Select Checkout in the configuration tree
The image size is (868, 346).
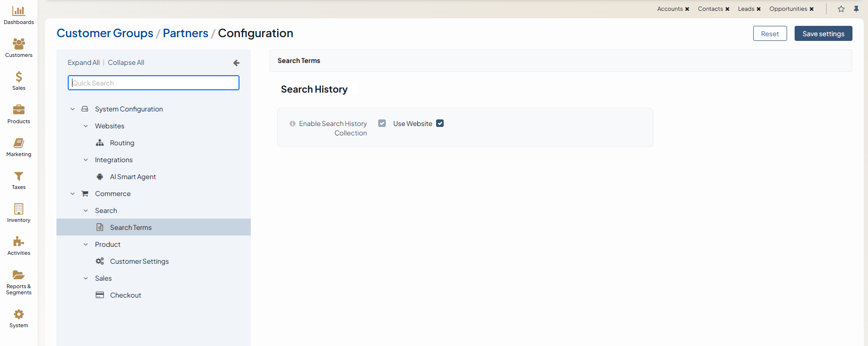(x=125, y=295)
